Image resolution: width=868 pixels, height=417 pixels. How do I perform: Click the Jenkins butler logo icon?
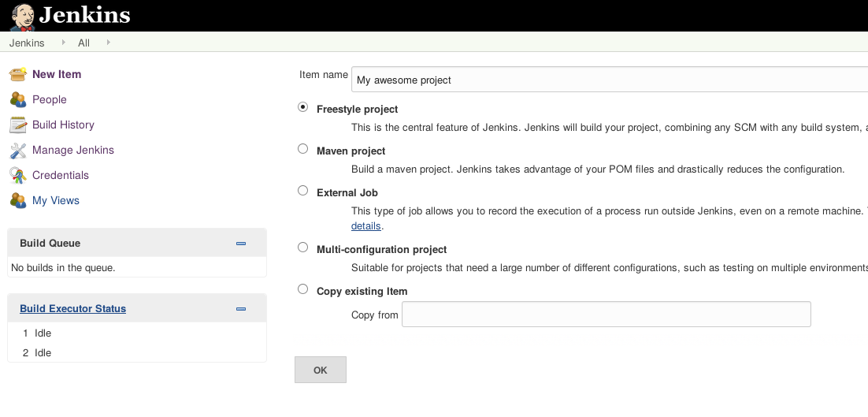[x=22, y=16]
